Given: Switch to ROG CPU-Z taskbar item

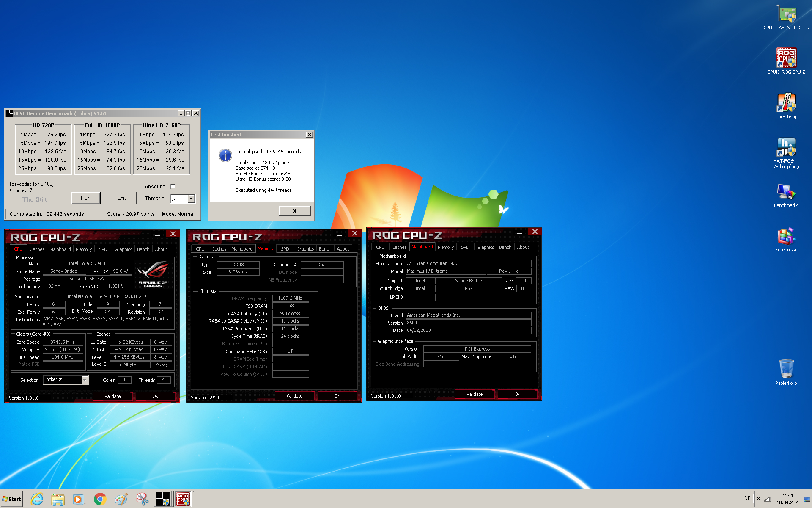Looking at the screenshot, I should pos(183,499).
